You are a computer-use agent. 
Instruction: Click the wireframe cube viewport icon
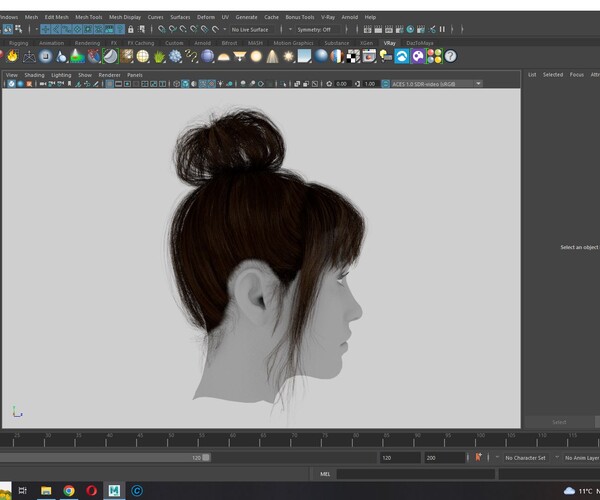coord(176,84)
